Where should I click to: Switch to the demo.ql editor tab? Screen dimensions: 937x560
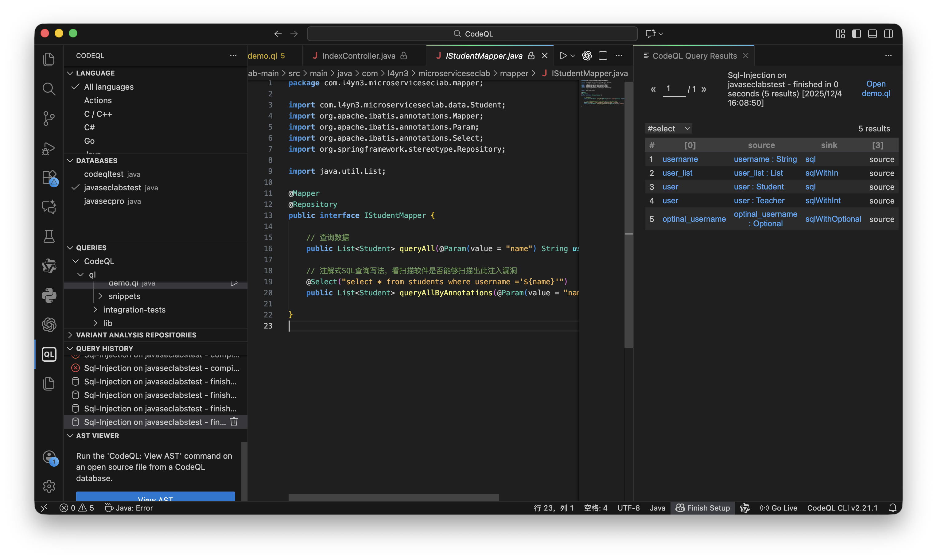click(262, 56)
